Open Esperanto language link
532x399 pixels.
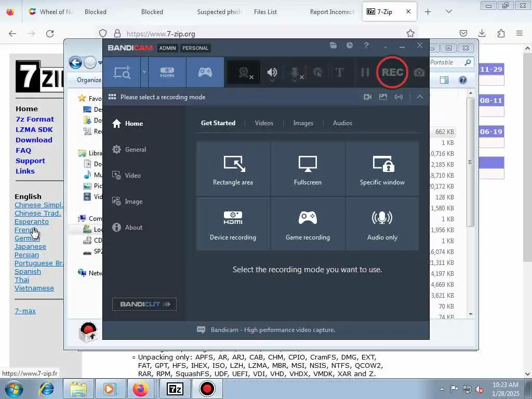(32, 221)
